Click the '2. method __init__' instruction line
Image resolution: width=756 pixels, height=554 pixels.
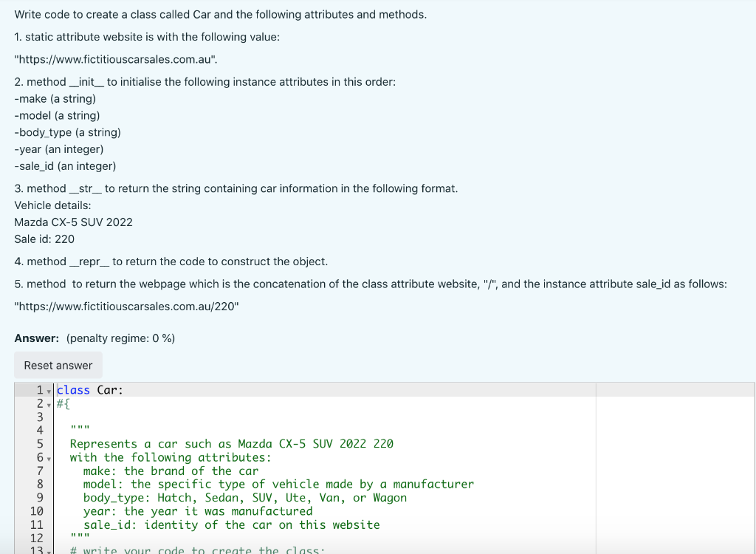[205, 81]
